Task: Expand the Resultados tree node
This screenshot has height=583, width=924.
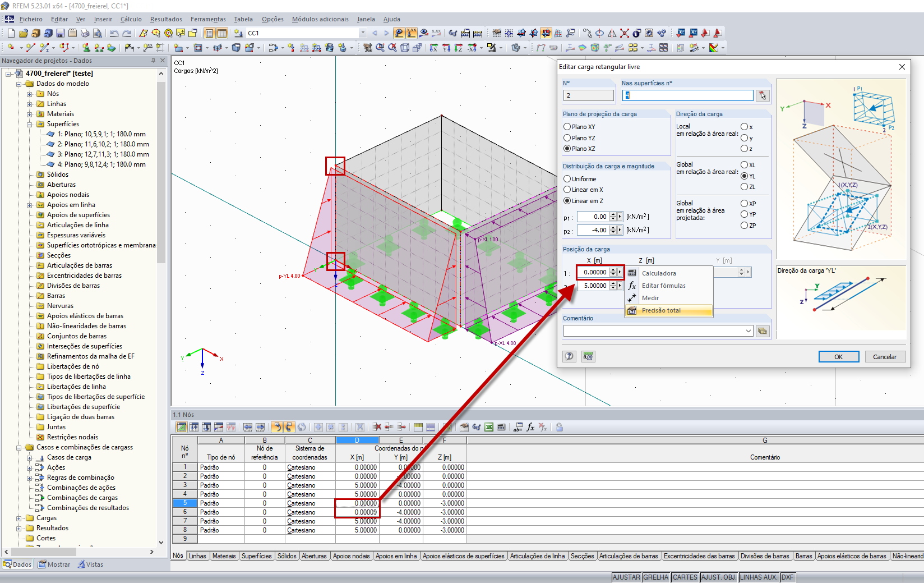Action: click(19, 528)
